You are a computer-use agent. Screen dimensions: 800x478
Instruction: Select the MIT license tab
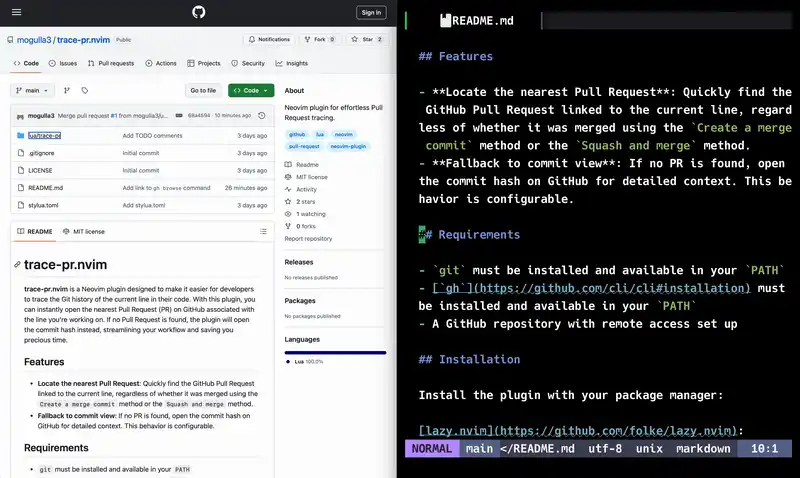pyautogui.click(x=84, y=232)
